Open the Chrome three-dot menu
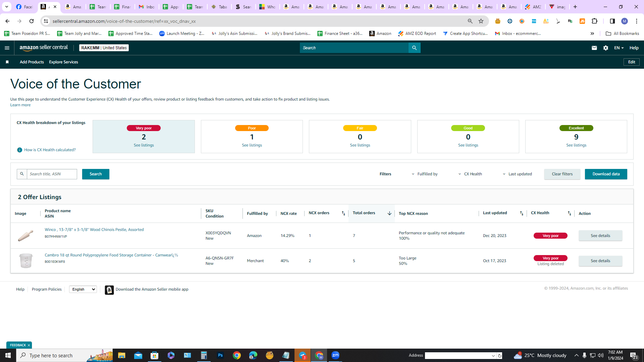Image resolution: width=644 pixels, height=362 pixels. pyautogui.click(x=636, y=21)
